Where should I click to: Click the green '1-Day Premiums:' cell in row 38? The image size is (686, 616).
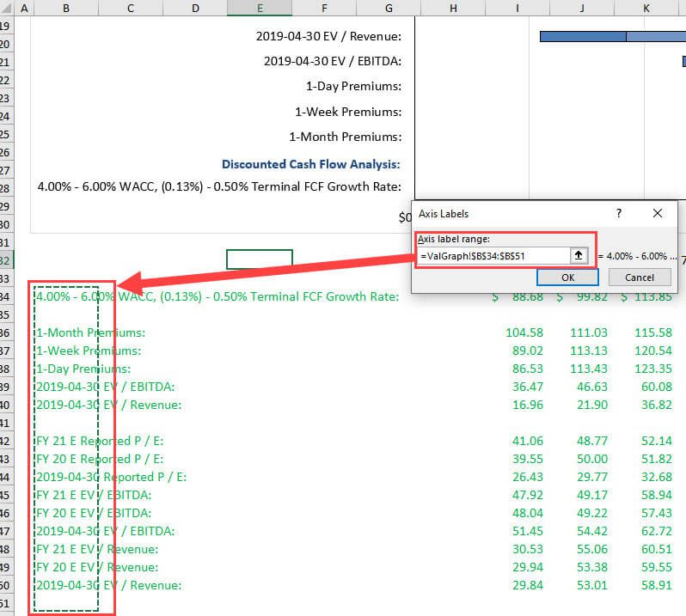pos(83,369)
